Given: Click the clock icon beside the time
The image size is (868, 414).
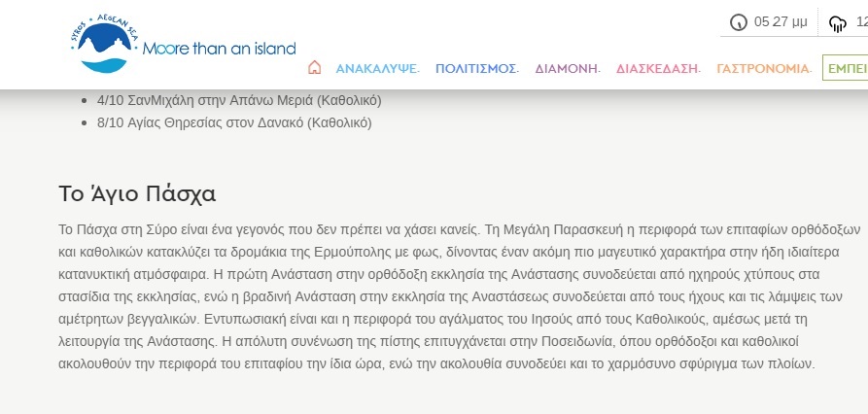Looking at the screenshot, I should 739,22.
